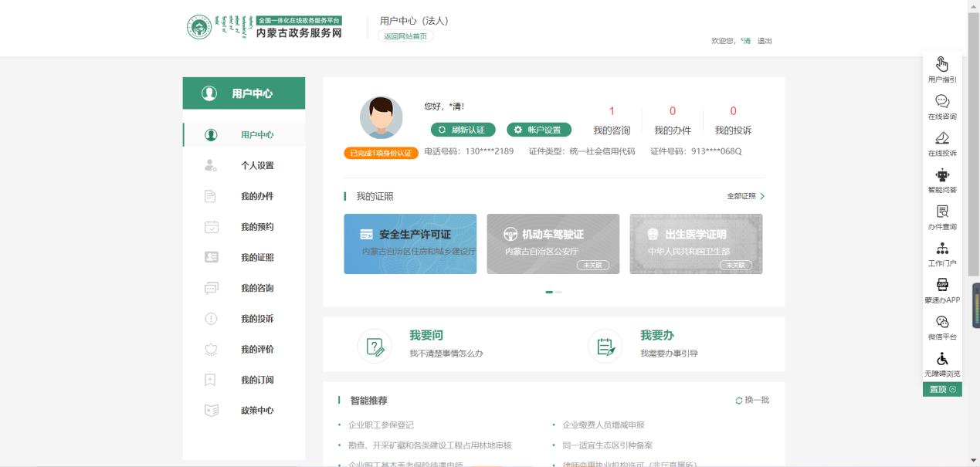Select 个人设置 in left menu
Image resolution: width=980 pixels, height=467 pixels.
(x=256, y=165)
